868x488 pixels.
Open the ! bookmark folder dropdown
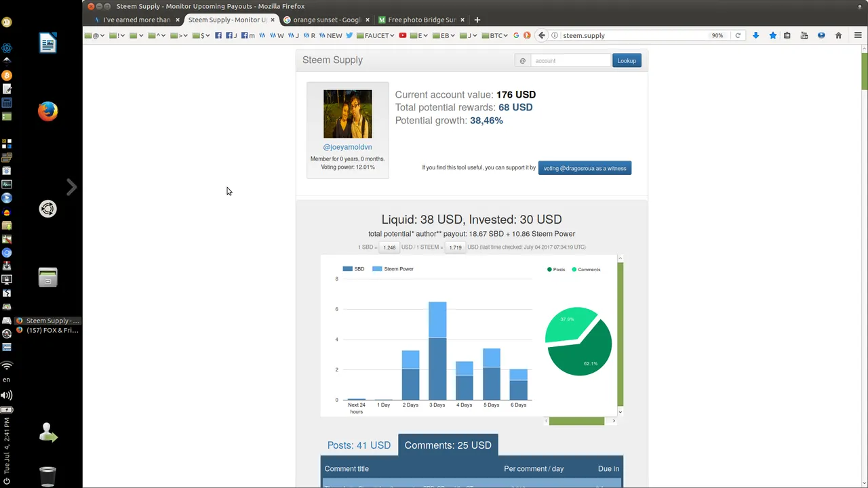(x=117, y=35)
